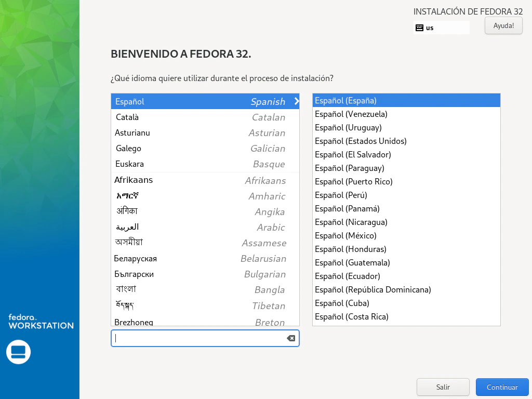Open the Ayuda! help button
The height and width of the screenshot is (399, 532).
click(503, 25)
